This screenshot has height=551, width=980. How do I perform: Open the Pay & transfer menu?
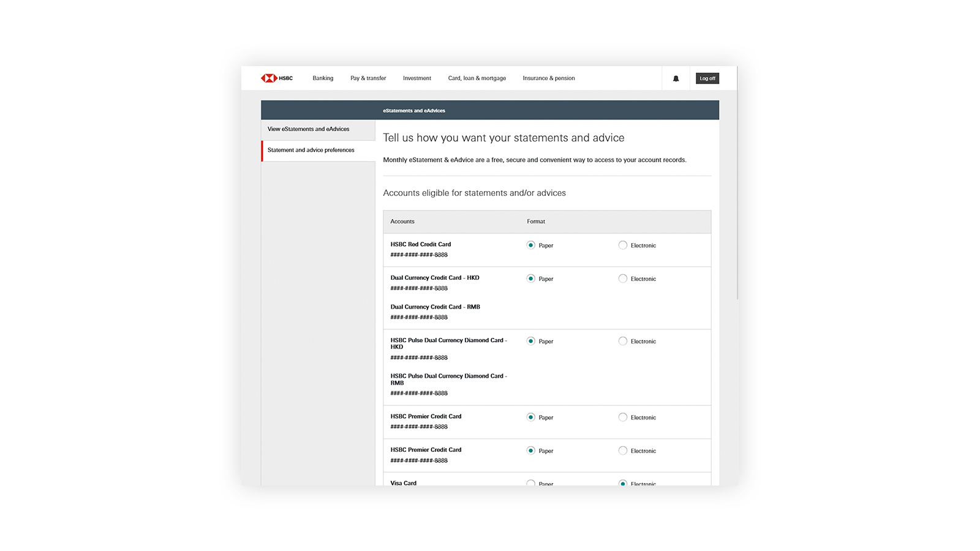(368, 78)
